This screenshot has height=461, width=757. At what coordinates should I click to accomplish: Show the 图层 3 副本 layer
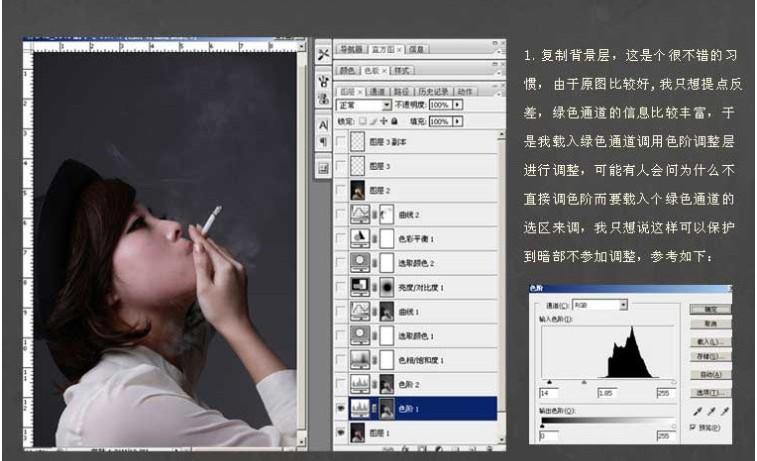point(341,141)
